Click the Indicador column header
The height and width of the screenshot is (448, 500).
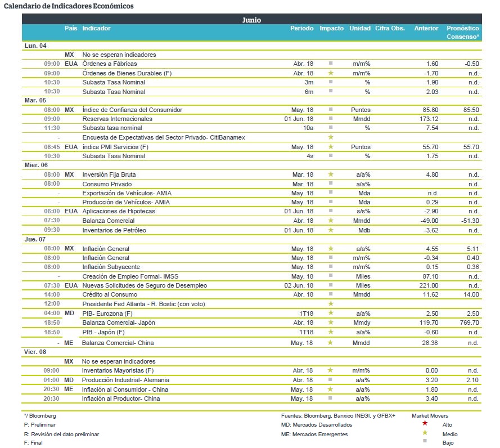[x=96, y=28]
